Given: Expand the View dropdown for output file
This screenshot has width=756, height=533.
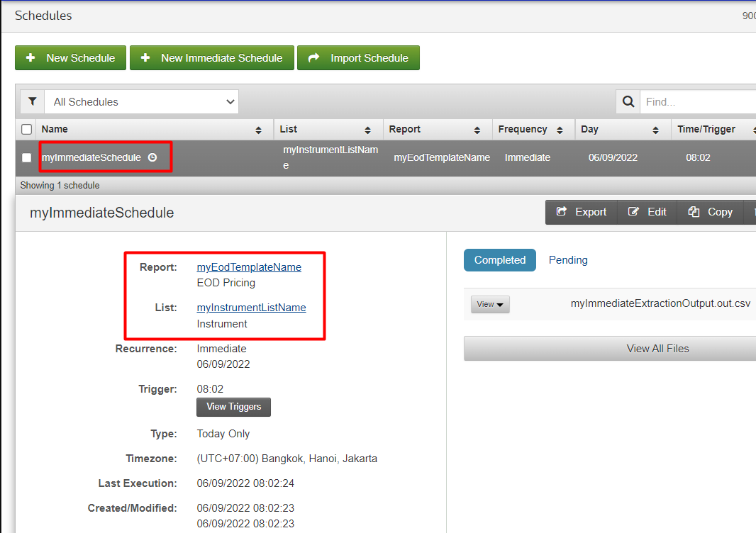Looking at the screenshot, I should click(x=490, y=304).
